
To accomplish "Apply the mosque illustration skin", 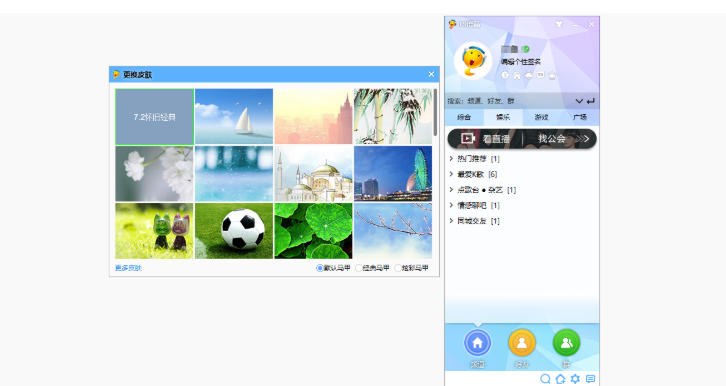I will [x=313, y=174].
